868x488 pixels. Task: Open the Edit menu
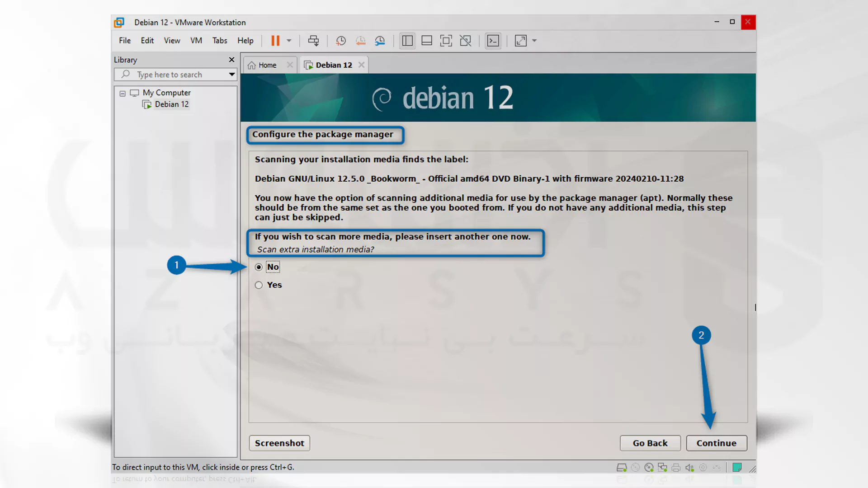pos(147,41)
